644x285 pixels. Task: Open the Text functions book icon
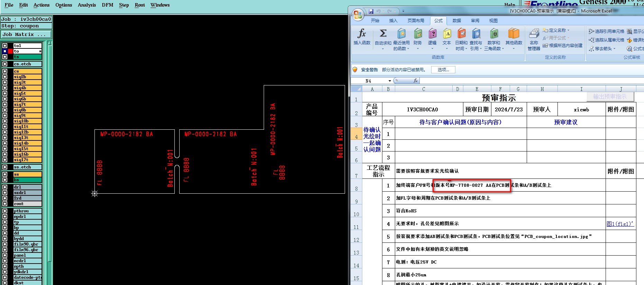[447, 34]
